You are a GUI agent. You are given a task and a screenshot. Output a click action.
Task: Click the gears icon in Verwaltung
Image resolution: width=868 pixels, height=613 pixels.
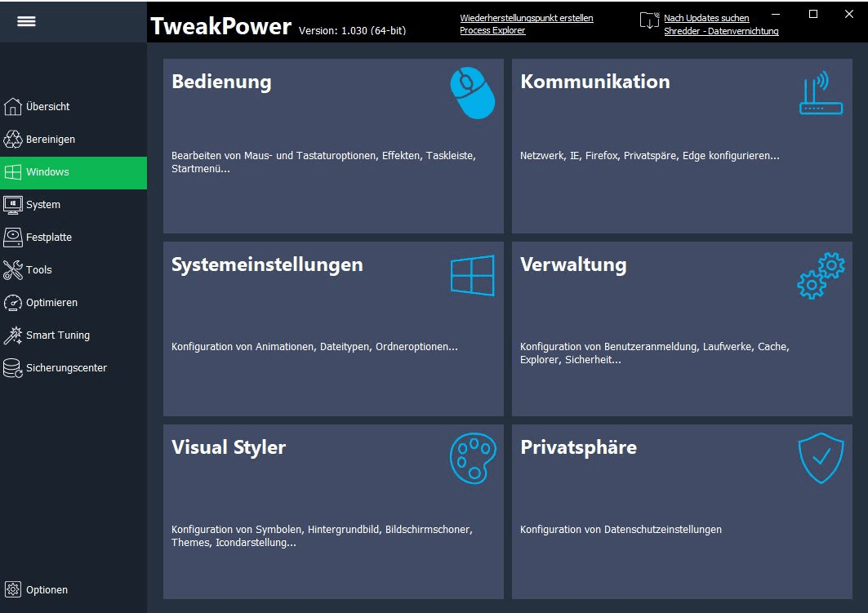[x=821, y=276]
